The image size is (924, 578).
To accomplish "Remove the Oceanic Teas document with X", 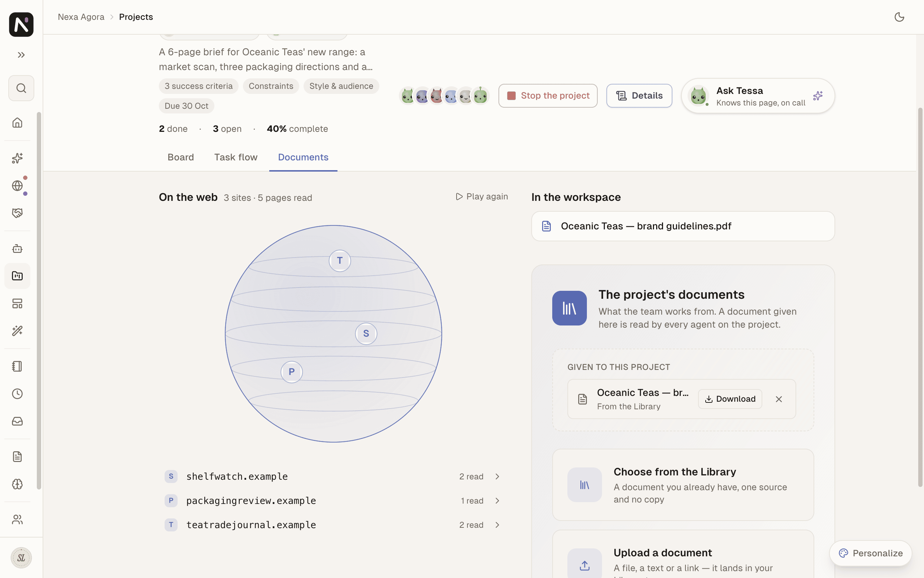I will tap(779, 399).
